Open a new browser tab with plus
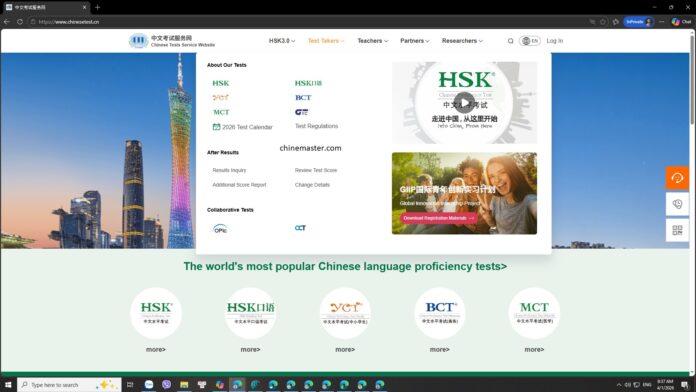 97,7
